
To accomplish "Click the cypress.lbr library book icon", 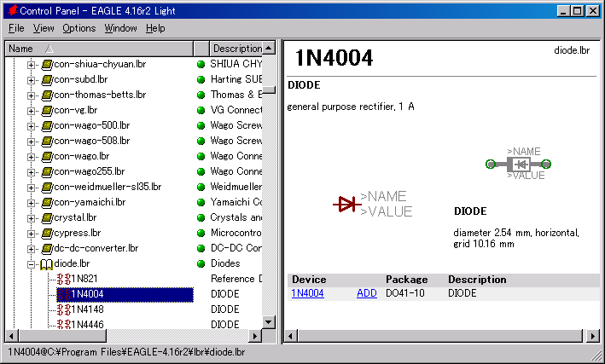I will [x=47, y=234].
